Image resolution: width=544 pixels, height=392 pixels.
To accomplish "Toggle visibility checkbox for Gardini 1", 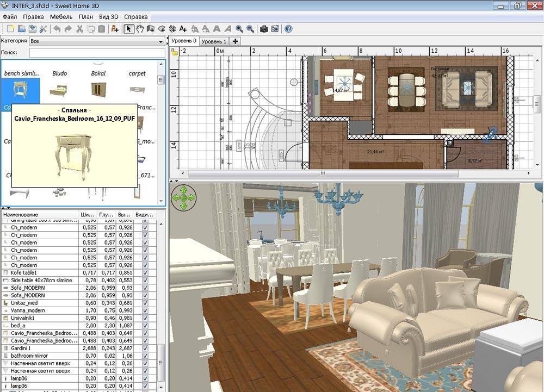I will pos(145,348).
